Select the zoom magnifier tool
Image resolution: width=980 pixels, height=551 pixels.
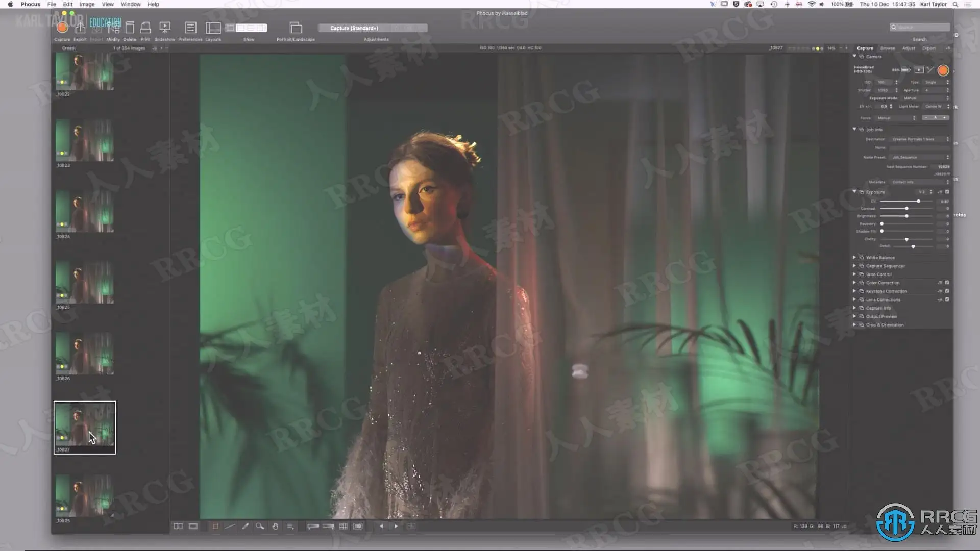(x=260, y=526)
